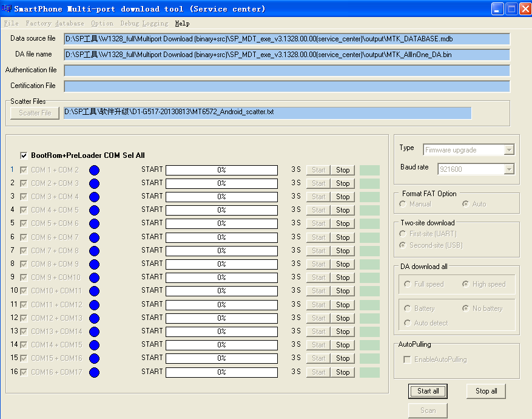Image resolution: width=532 pixels, height=419 pixels.
Task: Click the blue status indicator for COM 1 + COM 2
Action: pos(94,170)
